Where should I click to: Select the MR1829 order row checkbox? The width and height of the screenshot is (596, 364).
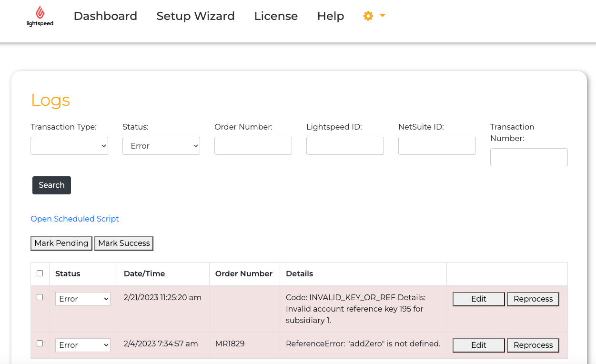pyautogui.click(x=40, y=343)
